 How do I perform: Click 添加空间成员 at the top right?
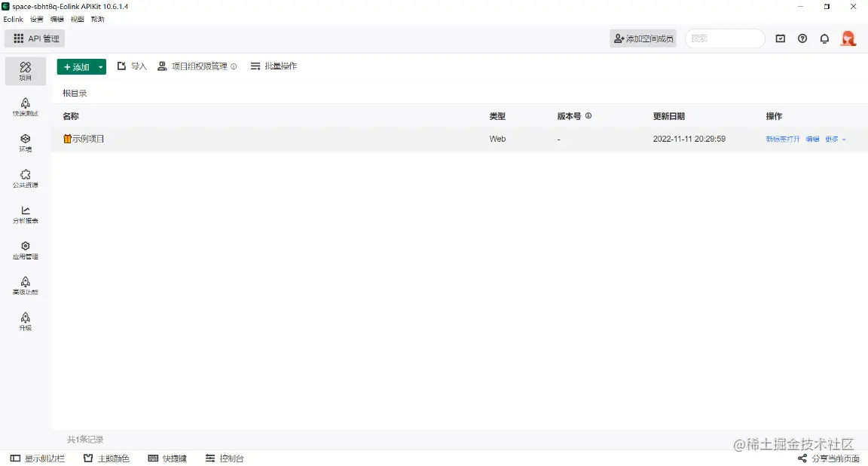point(643,38)
